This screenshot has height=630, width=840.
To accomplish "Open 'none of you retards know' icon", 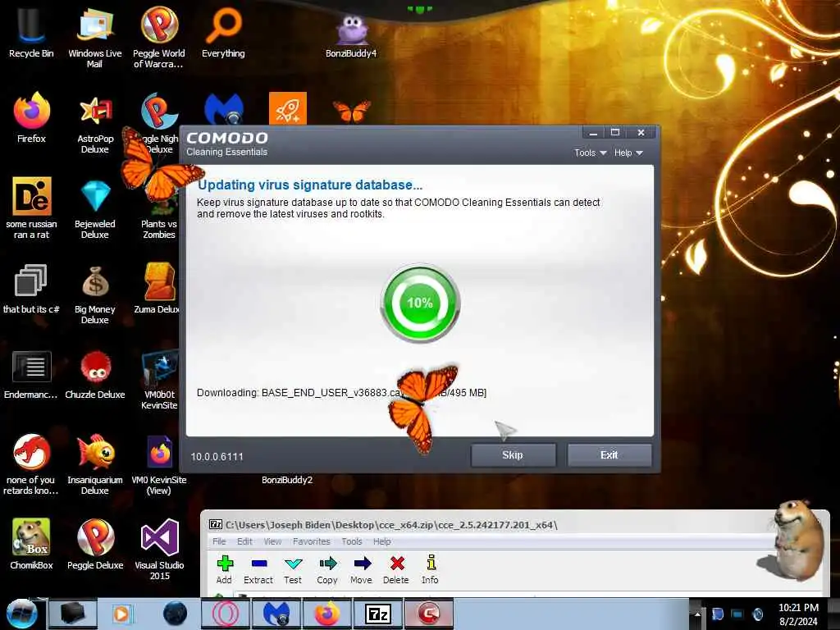I will coord(31,464).
